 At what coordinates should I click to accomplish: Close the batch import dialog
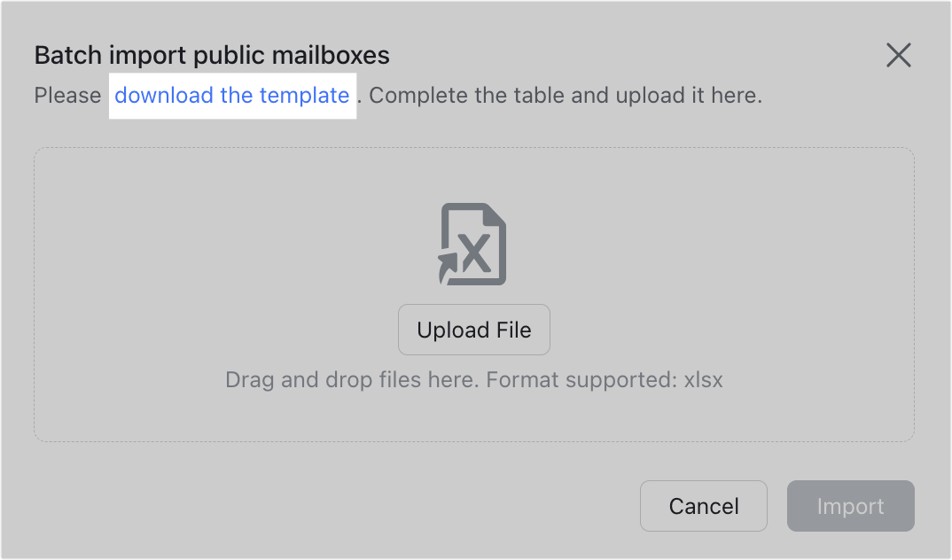pos(898,56)
